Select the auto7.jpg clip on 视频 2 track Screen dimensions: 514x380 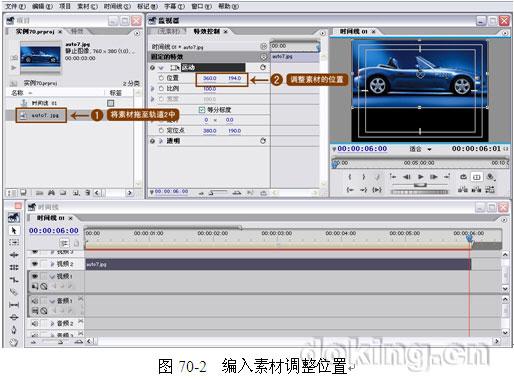(278, 264)
